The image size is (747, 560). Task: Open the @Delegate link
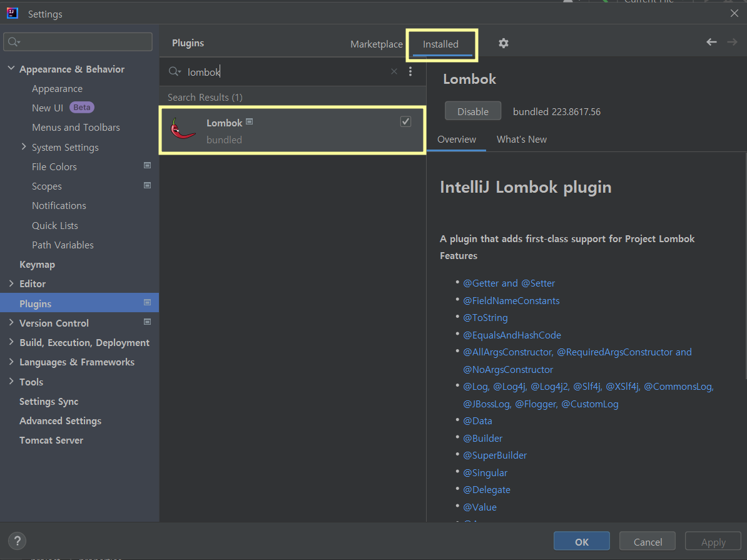click(486, 489)
